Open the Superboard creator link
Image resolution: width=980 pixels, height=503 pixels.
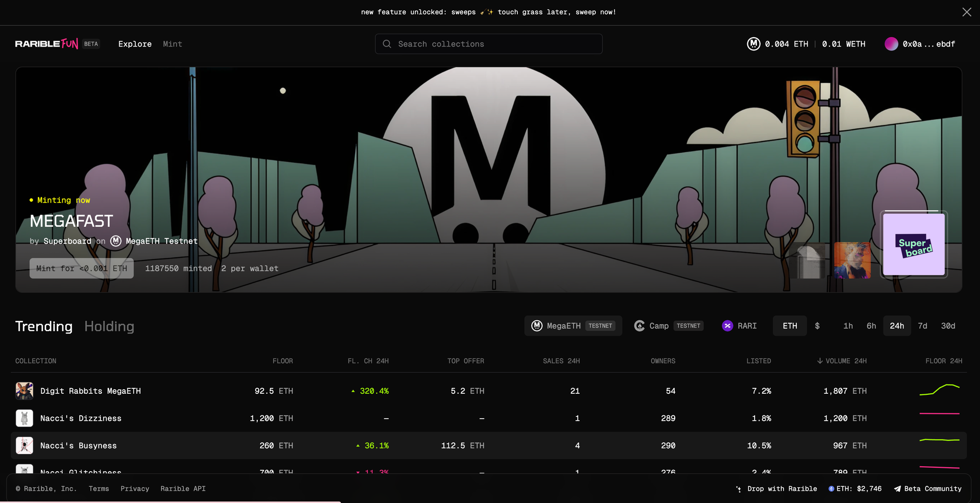[67, 241]
